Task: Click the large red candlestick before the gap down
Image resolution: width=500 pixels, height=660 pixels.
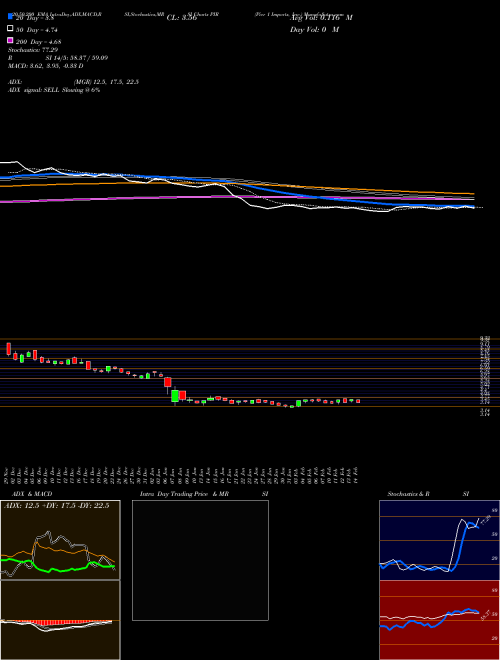Action: click(168, 384)
